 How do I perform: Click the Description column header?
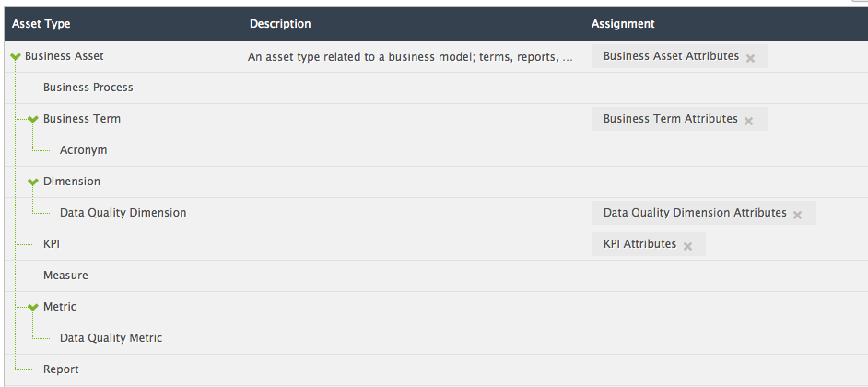click(280, 24)
